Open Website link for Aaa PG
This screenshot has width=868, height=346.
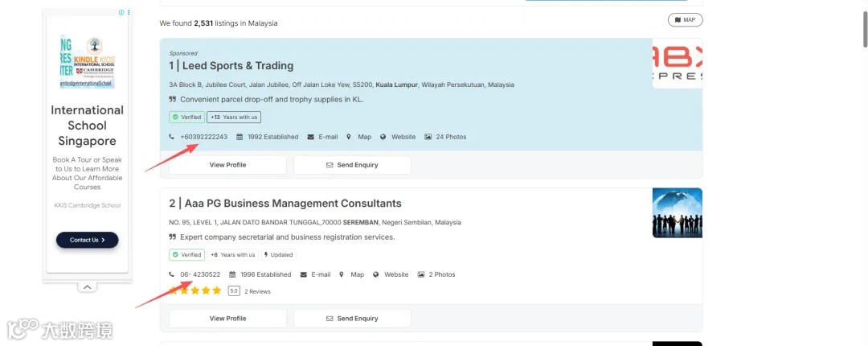(396, 274)
